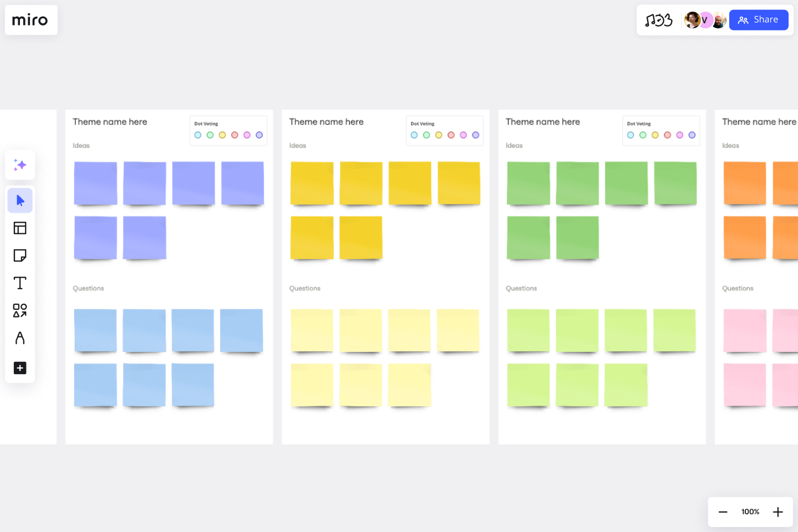This screenshot has width=798, height=532.
Task: Click the pink 'V' collaborator avatar
Action: pos(705,20)
